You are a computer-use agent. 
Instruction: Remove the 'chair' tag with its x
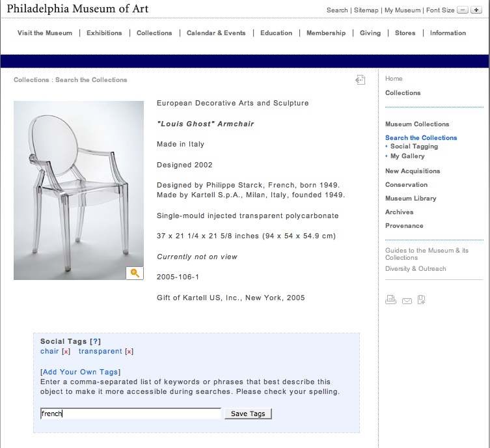(66, 352)
